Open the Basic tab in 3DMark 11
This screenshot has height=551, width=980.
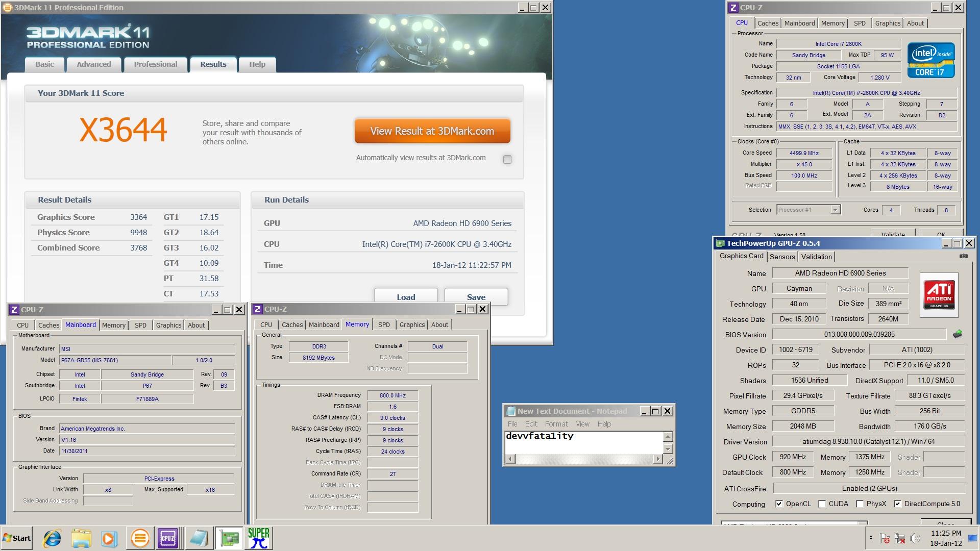(45, 64)
